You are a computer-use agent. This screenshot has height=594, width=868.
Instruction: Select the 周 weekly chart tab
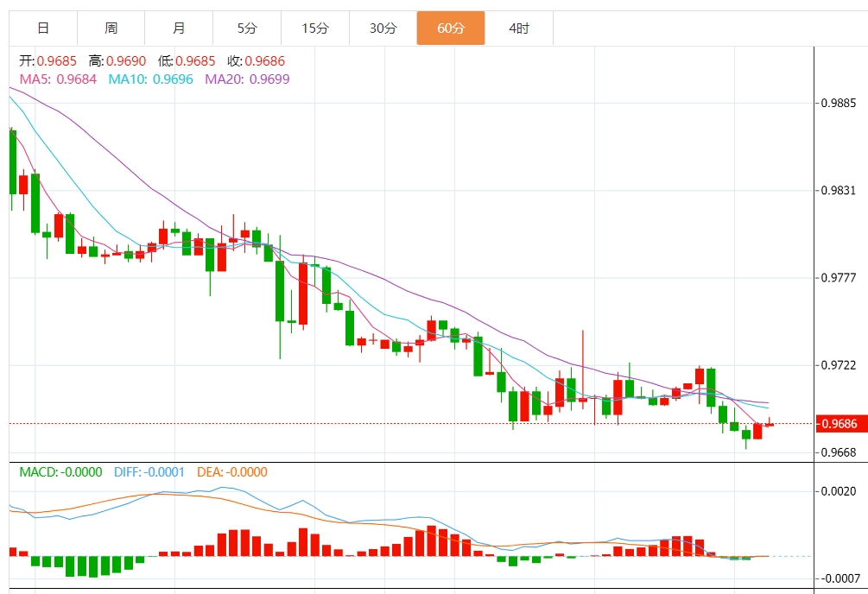pyautogui.click(x=111, y=28)
